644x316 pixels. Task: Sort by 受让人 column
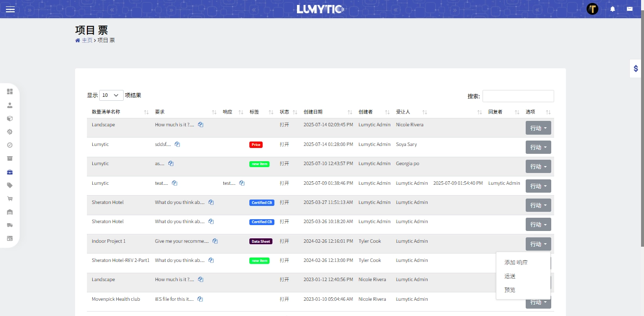pos(425,112)
